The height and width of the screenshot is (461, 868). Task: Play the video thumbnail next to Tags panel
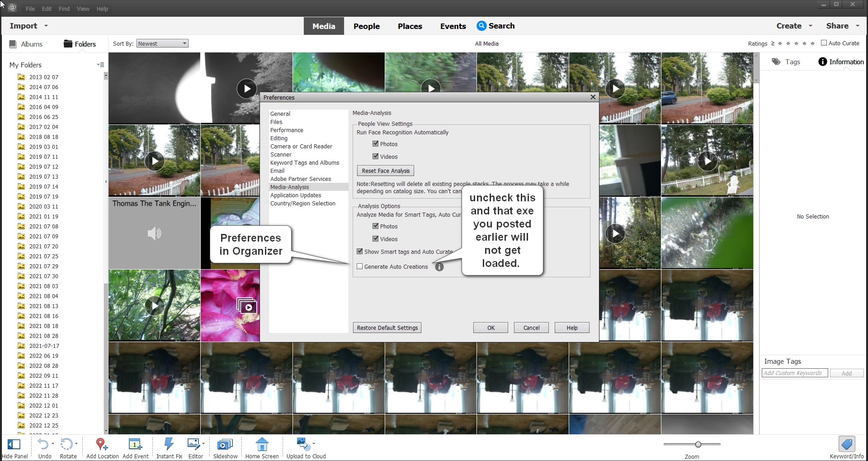tap(708, 161)
